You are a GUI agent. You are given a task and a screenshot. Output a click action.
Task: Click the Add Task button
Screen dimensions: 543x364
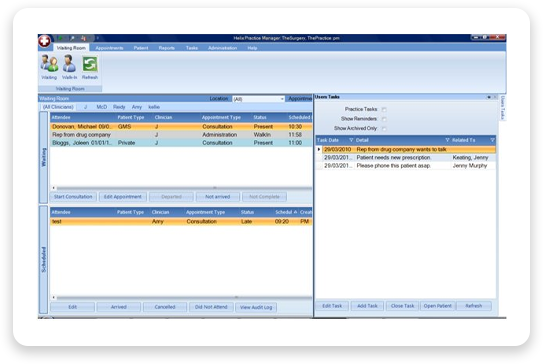(x=367, y=306)
